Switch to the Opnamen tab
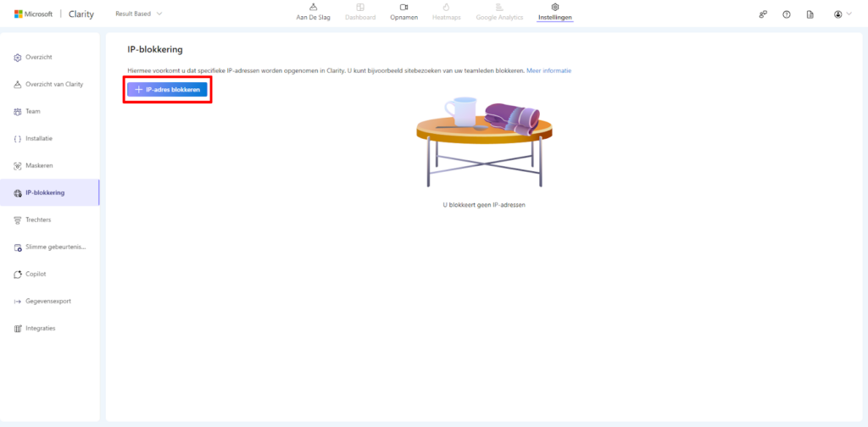This screenshot has width=868, height=427. pyautogui.click(x=404, y=12)
